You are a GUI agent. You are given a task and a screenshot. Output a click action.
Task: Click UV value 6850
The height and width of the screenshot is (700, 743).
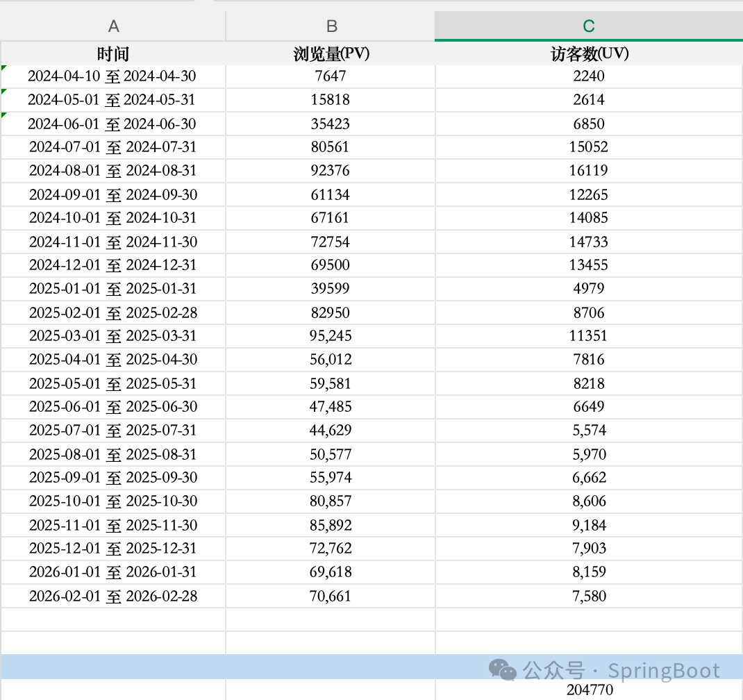click(x=589, y=124)
